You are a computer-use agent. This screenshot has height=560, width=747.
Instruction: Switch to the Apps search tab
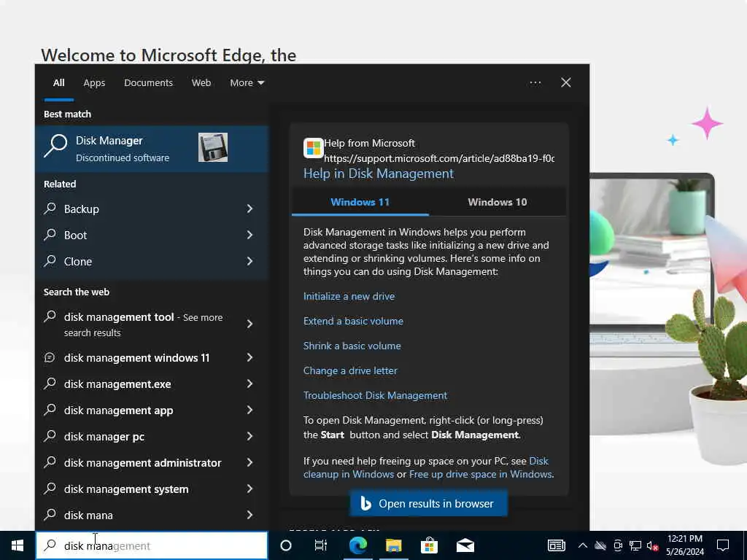coord(94,83)
